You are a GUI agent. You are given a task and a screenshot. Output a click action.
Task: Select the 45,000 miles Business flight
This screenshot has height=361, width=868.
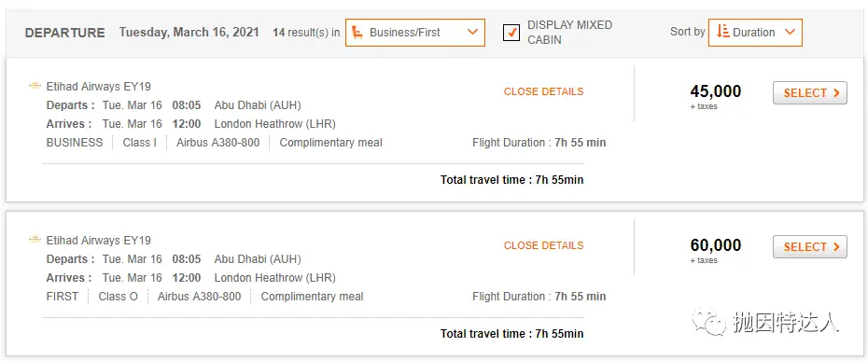(810, 93)
